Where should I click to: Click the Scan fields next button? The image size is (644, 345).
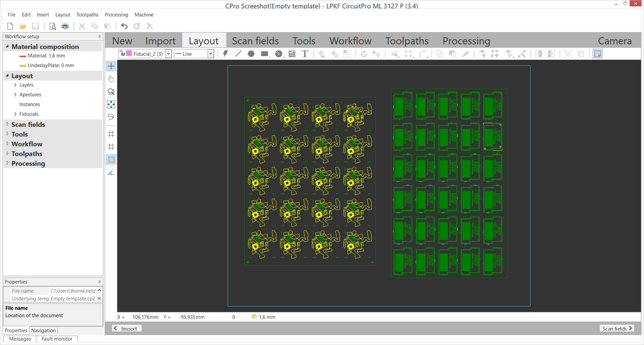click(x=617, y=328)
